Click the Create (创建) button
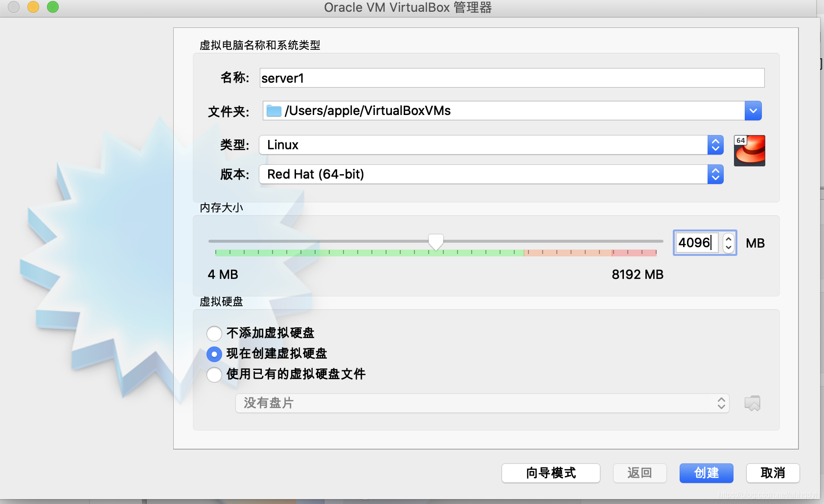The height and width of the screenshot is (504, 824). (707, 473)
